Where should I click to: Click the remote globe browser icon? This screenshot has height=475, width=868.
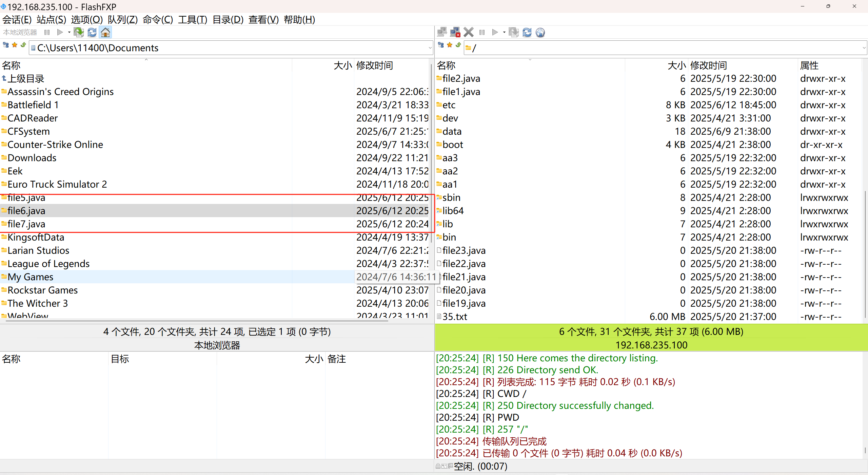pyautogui.click(x=540, y=32)
